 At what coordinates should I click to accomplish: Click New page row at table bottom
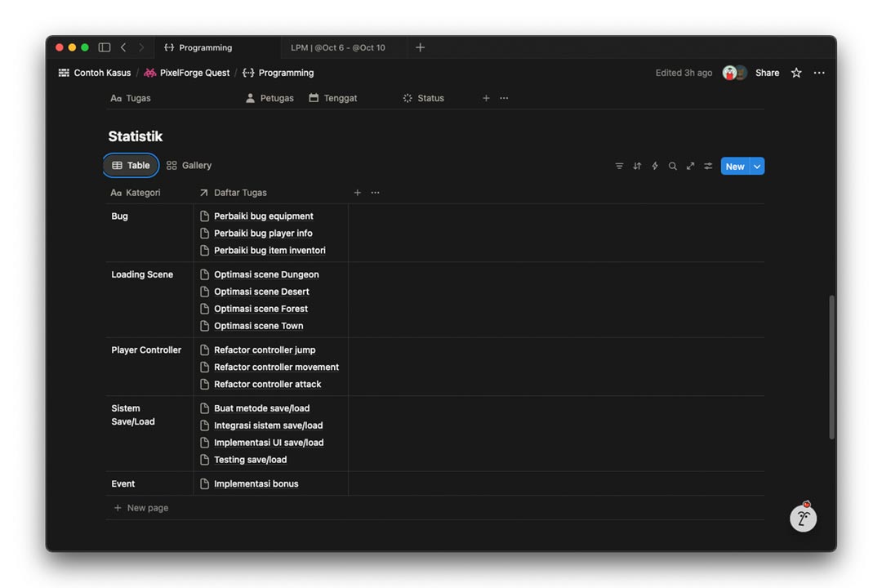tap(147, 508)
